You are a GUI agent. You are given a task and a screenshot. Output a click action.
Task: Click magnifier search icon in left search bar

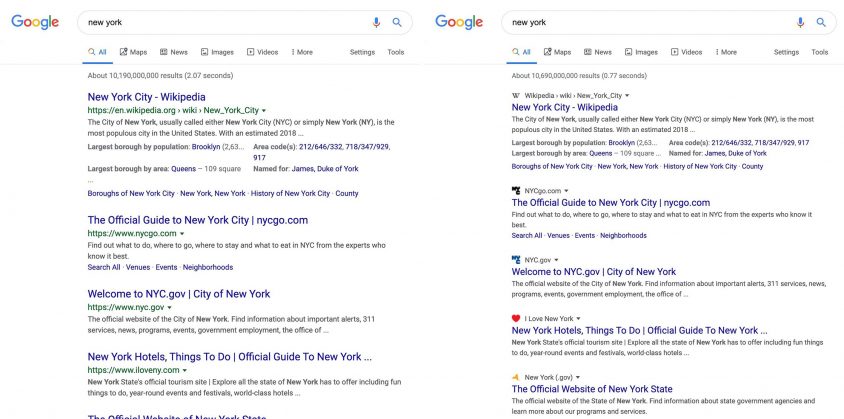[397, 22]
